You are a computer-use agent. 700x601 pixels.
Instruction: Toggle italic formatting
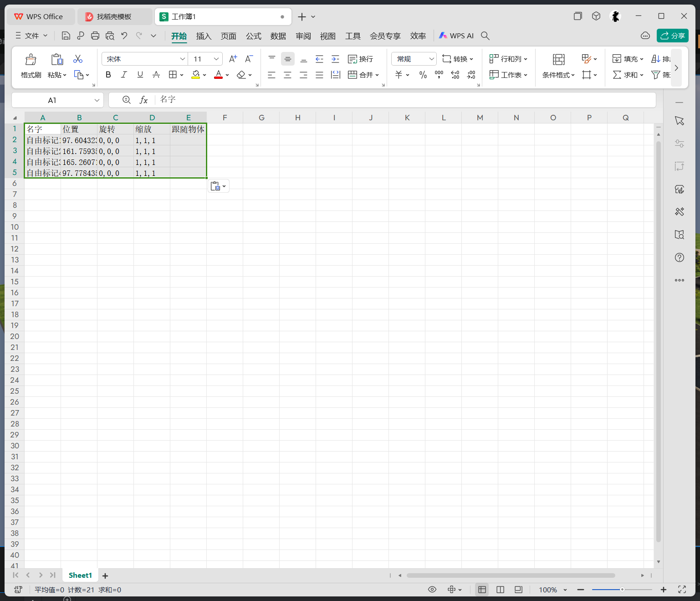(x=124, y=75)
